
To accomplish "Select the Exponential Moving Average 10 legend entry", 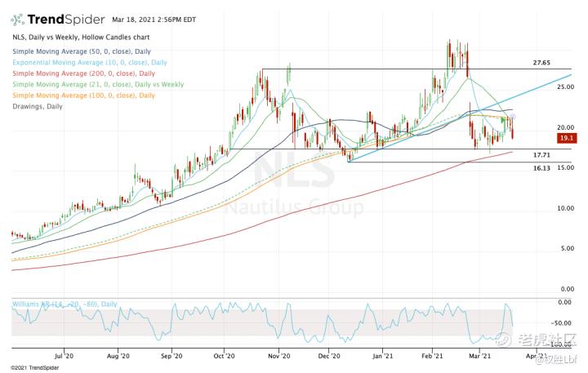I will coord(90,63).
